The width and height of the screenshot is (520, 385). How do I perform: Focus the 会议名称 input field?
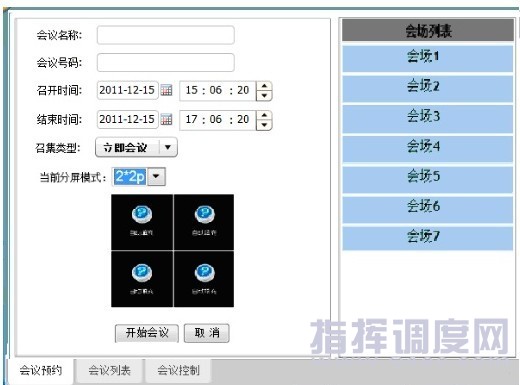coord(166,35)
